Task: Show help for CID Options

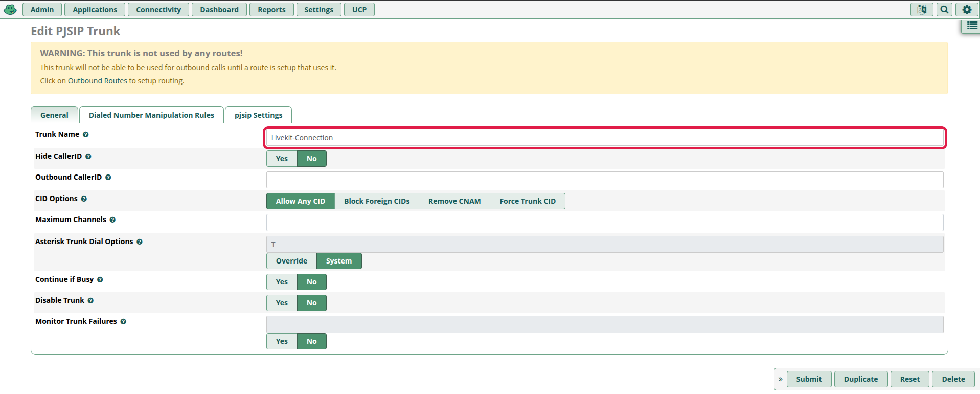Action: pyautogui.click(x=84, y=199)
